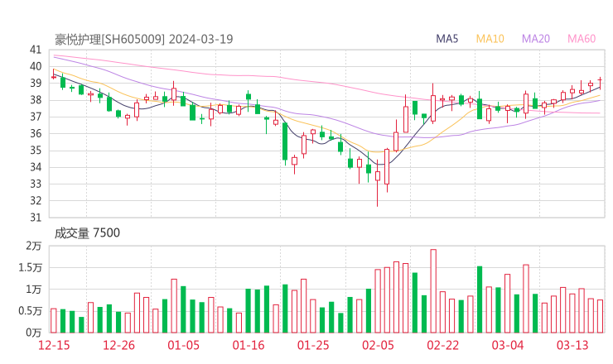Click the MA10 legend label
The height and width of the screenshot is (364, 613).
[x=490, y=39]
